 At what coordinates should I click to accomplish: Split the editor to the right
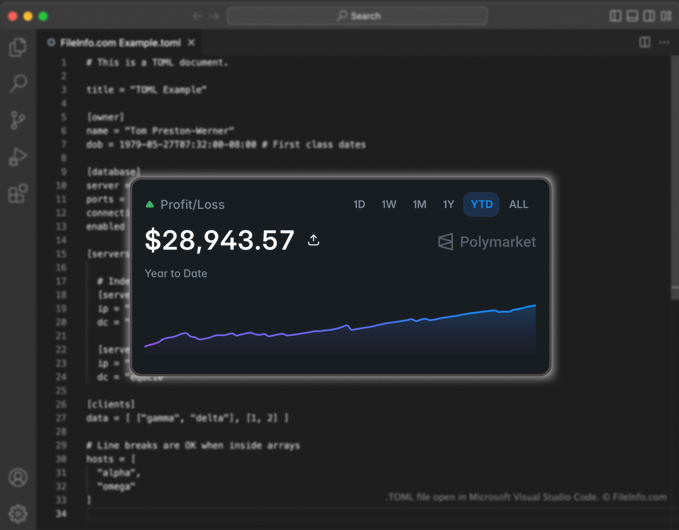pos(645,42)
